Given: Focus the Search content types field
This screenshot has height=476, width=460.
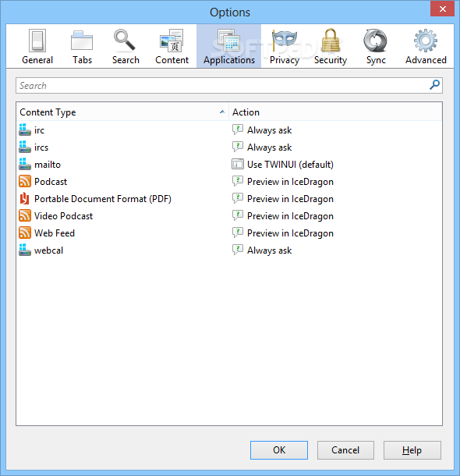Looking at the screenshot, I should click(x=229, y=85).
